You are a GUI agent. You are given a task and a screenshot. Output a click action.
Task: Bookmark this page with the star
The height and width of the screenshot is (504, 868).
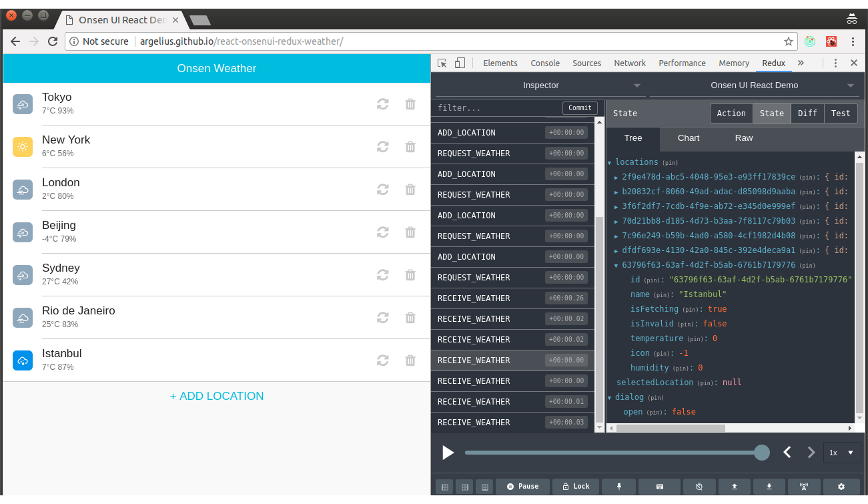point(789,41)
